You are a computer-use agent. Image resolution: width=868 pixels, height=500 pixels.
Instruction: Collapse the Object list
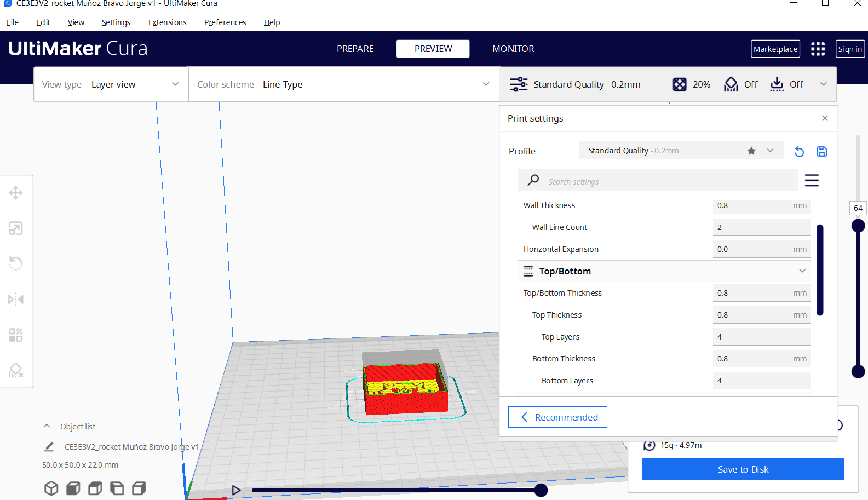pyautogui.click(x=47, y=426)
